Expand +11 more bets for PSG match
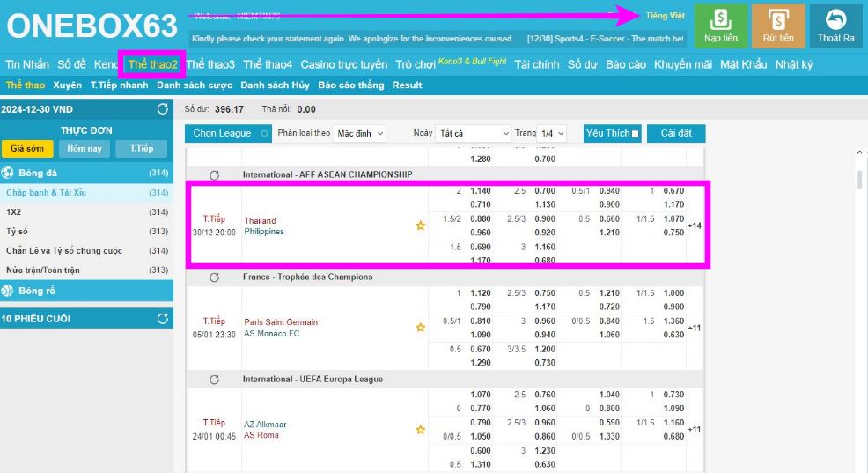 [x=695, y=328]
